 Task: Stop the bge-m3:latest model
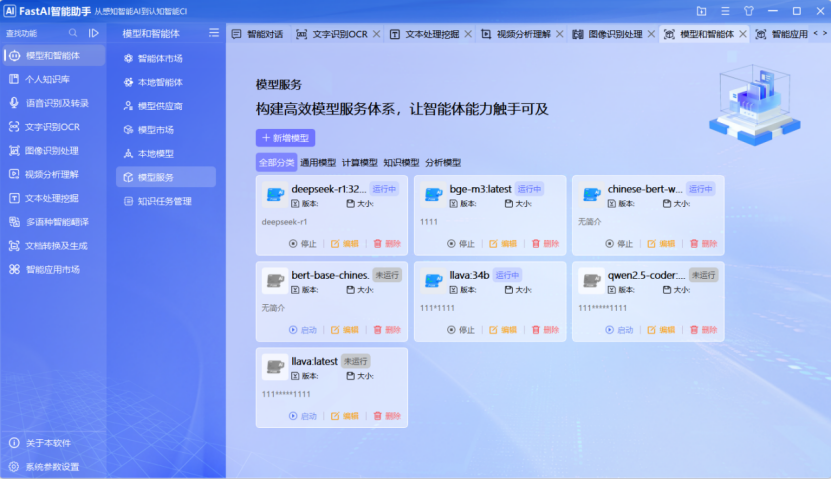pos(461,244)
